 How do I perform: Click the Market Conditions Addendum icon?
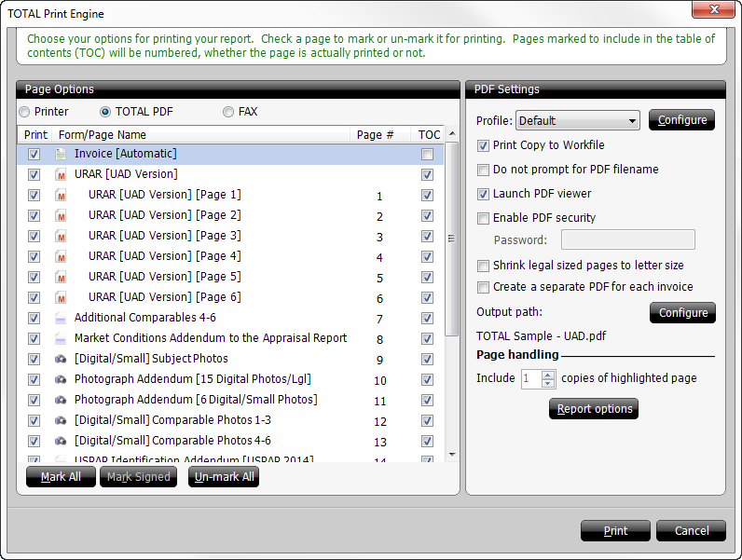(61, 338)
